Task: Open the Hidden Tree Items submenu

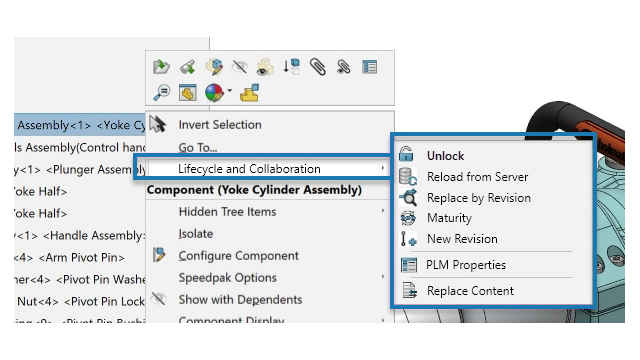Action: pyautogui.click(x=227, y=211)
